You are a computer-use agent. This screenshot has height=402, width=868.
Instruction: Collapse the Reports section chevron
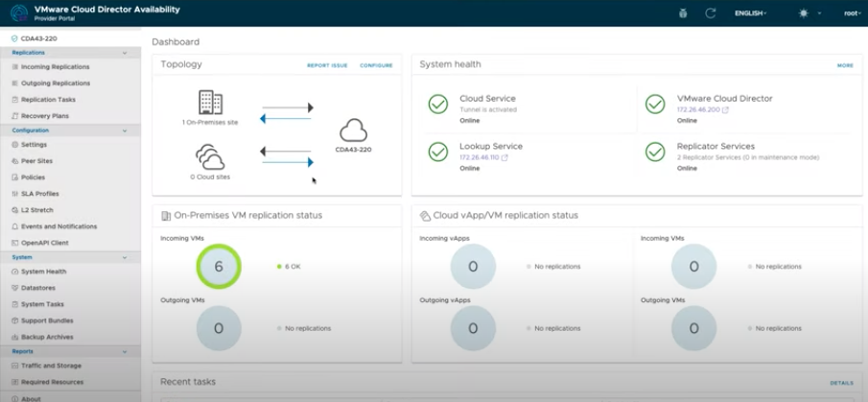point(125,351)
